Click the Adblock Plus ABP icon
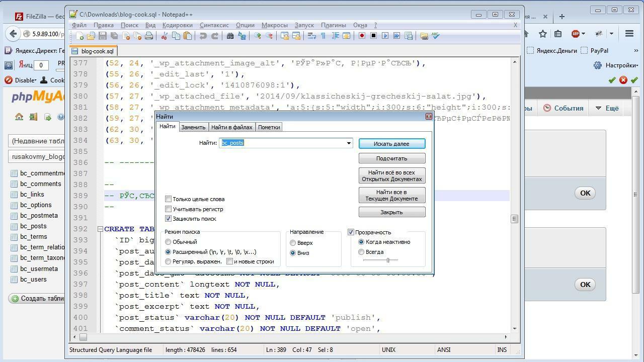 tap(576, 34)
